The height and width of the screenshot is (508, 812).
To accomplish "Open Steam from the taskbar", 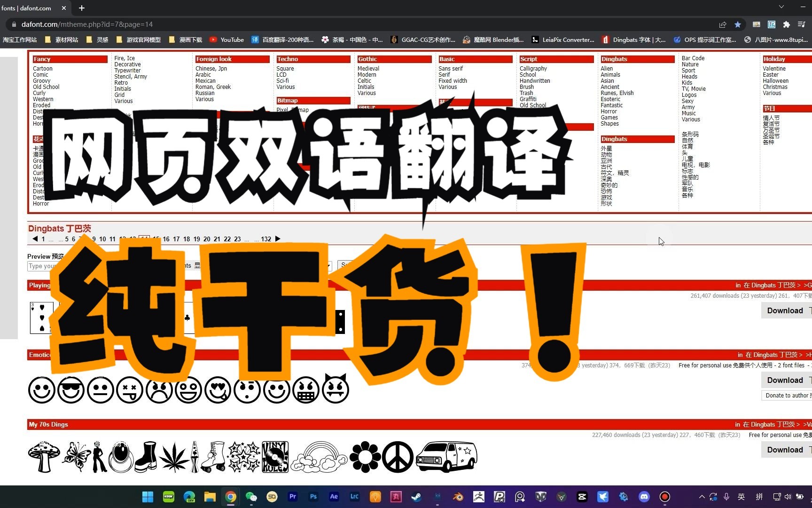I will click(x=416, y=497).
